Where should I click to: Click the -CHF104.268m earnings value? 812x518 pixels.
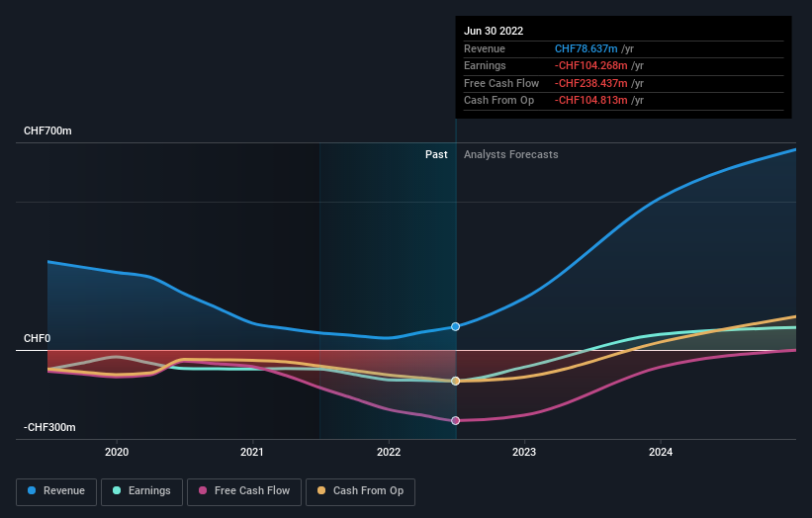pos(590,65)
